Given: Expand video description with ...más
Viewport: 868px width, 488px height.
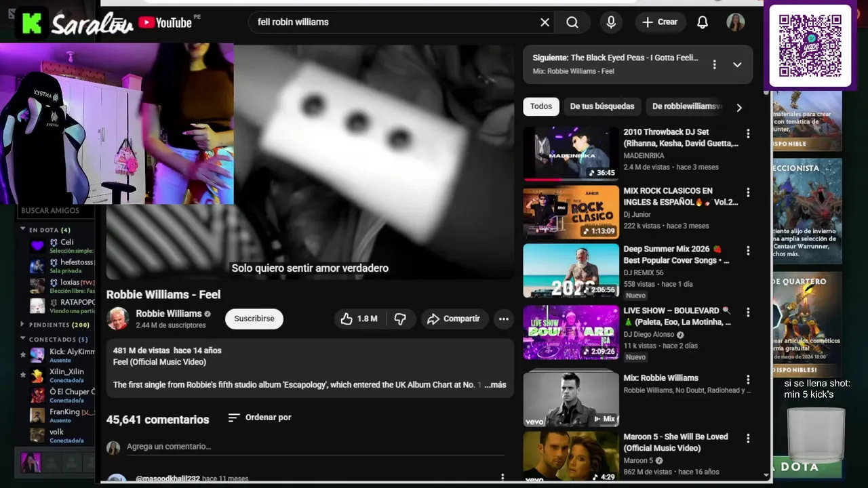Looking at the screenshot, I should coord(495,385).
